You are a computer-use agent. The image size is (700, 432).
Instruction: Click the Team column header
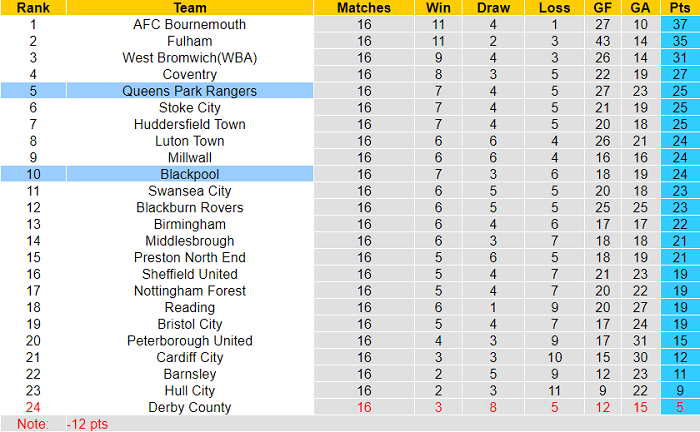(189, 7)
